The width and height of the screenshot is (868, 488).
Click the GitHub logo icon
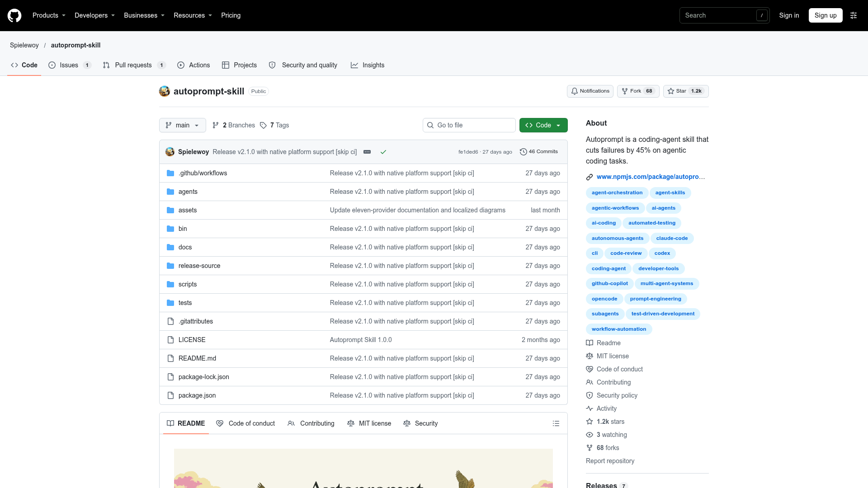click(x=14, y=15)
